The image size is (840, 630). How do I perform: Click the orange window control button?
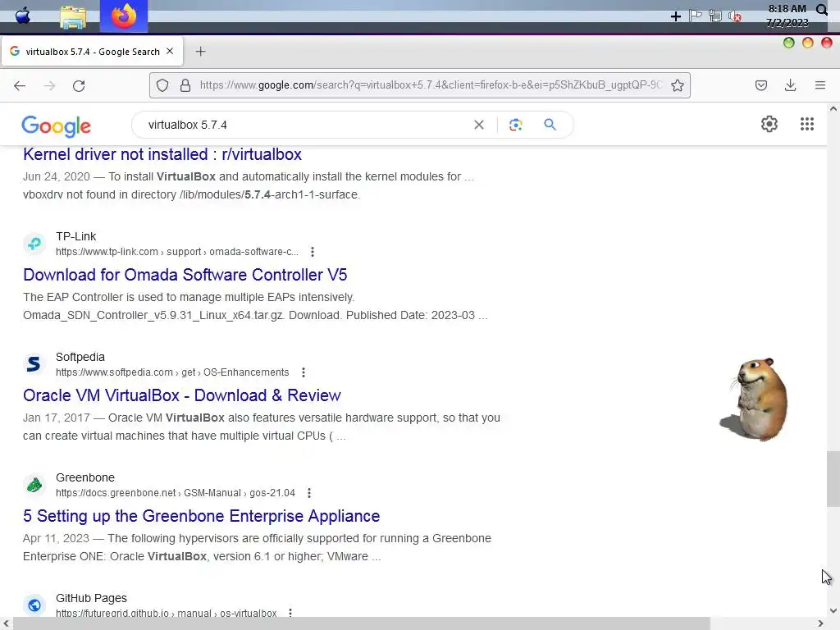[808, 43]
